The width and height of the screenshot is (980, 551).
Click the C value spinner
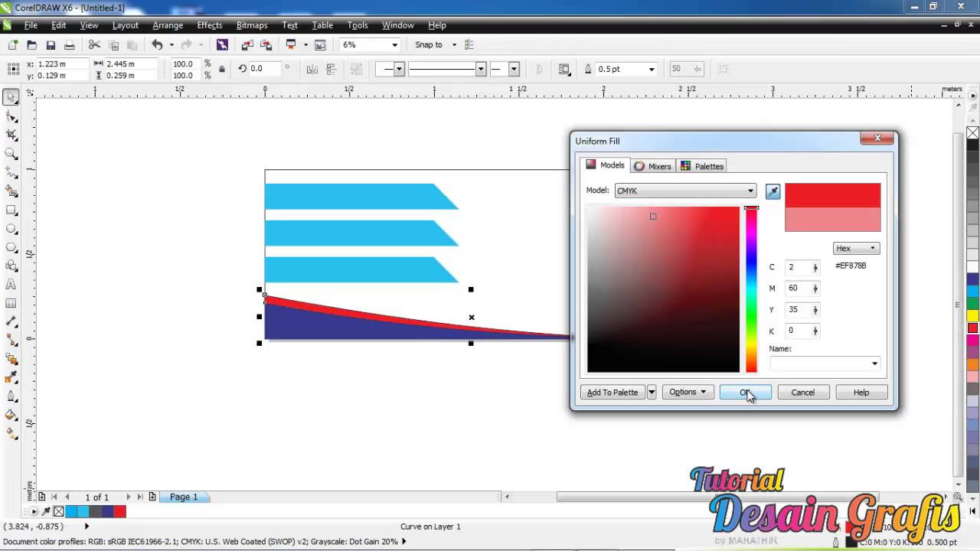[x=815, y=267]
